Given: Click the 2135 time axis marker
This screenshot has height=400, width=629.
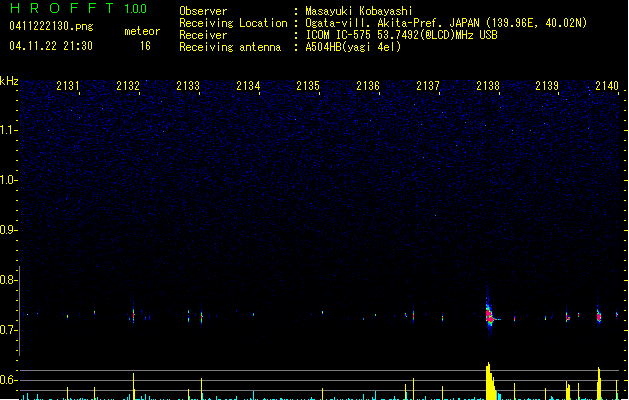Looking at the screenshot, I should pos(308,86).
